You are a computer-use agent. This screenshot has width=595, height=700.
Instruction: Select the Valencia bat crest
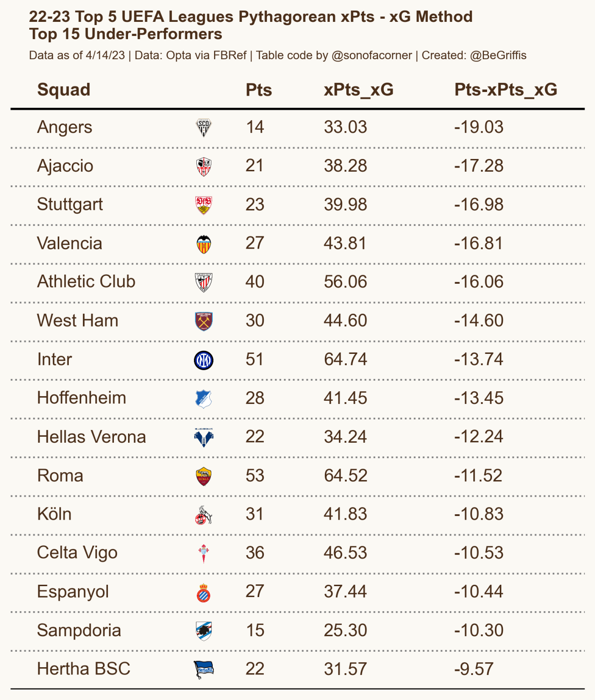(x=204, y=244)
